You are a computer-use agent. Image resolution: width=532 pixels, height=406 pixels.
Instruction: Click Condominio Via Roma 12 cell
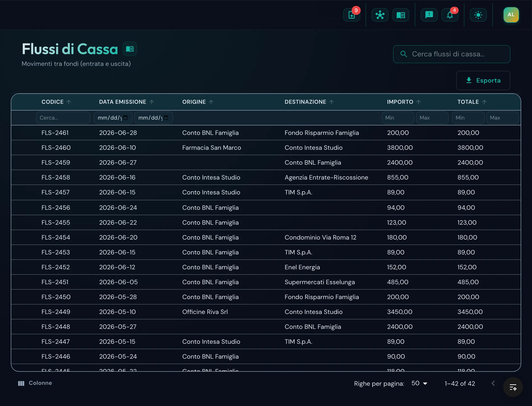(x=321, y=237)
